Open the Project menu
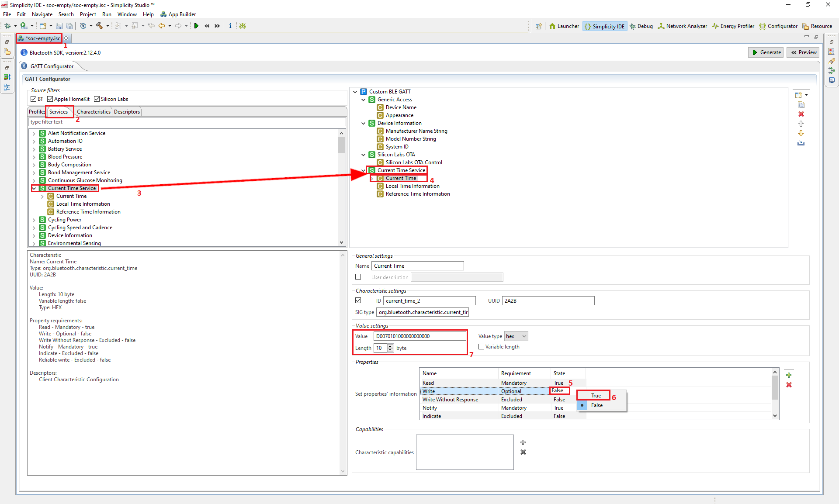 (x=88, y=14)
